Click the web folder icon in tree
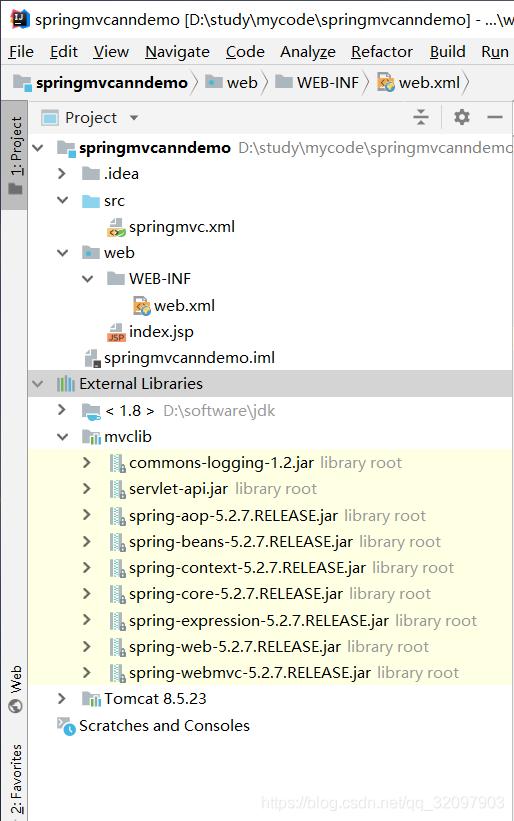This screenshot has width=514, height=821. tap(91, 253)
